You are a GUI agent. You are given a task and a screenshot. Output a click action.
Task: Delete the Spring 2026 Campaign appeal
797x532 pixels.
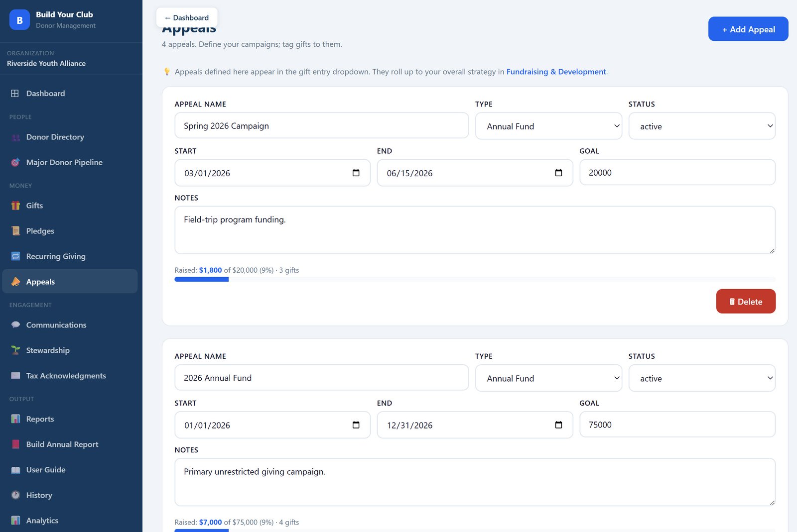point(746,302)
